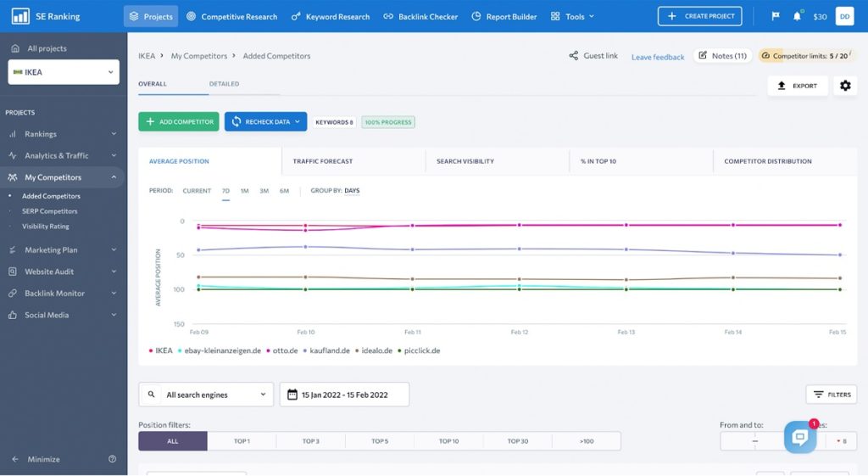Open the IKEA project dropdown
Image resolution: width=868 pixels, height=476 pixels.
(64, 72)
